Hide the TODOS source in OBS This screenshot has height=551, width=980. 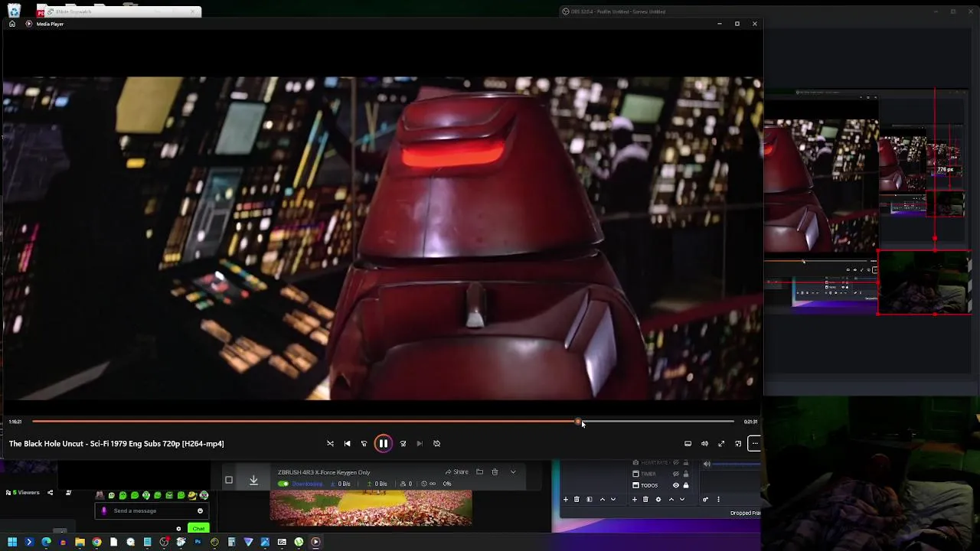coord(676,485)
